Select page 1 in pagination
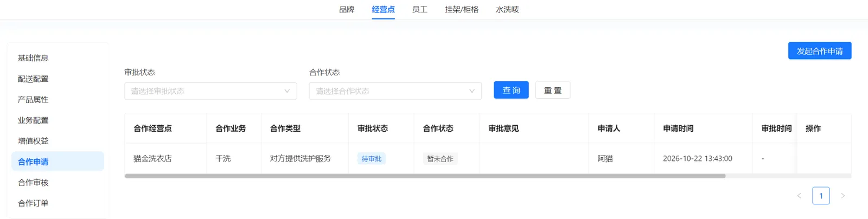Viewport: 868px width, 219px height. (x=821, y=196)
